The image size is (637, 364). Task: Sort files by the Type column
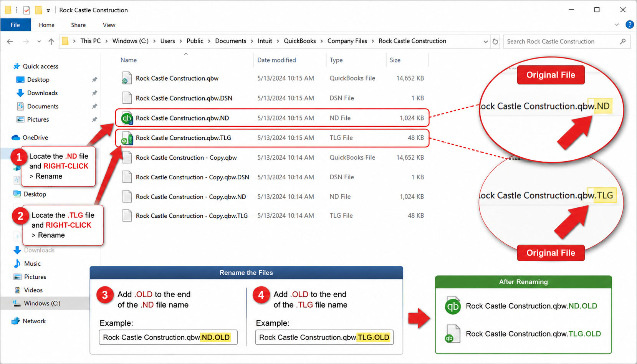tap(336, 60)
